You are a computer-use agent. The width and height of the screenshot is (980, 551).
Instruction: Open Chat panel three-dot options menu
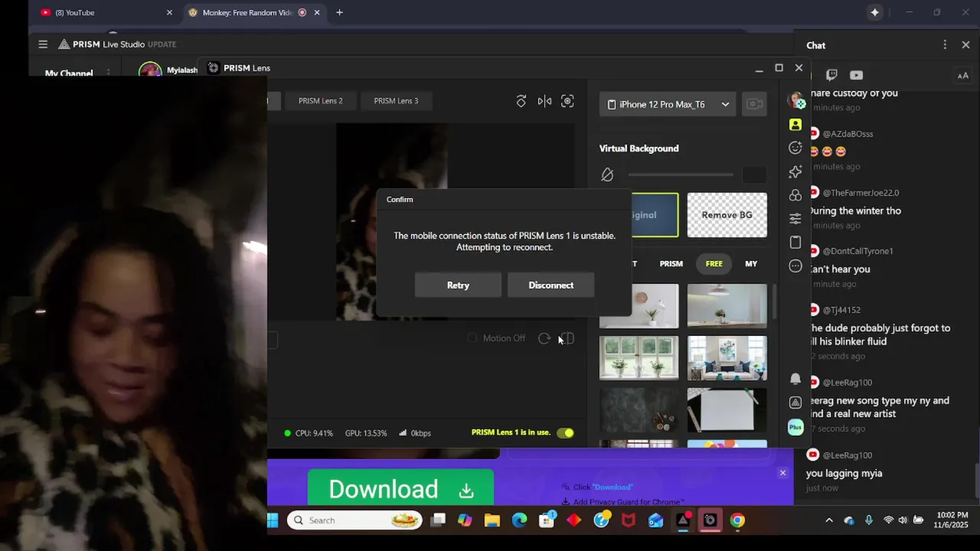945,45
